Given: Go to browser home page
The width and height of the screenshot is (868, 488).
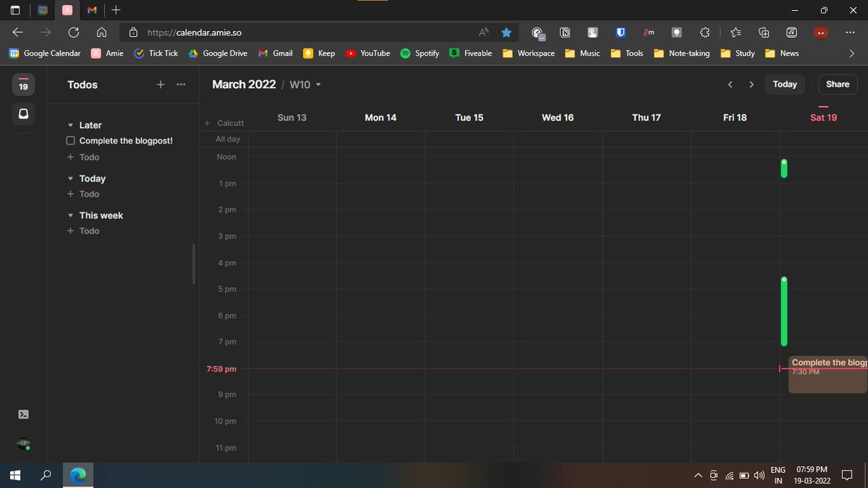Looking at the screenshot, I should point(102,33).
